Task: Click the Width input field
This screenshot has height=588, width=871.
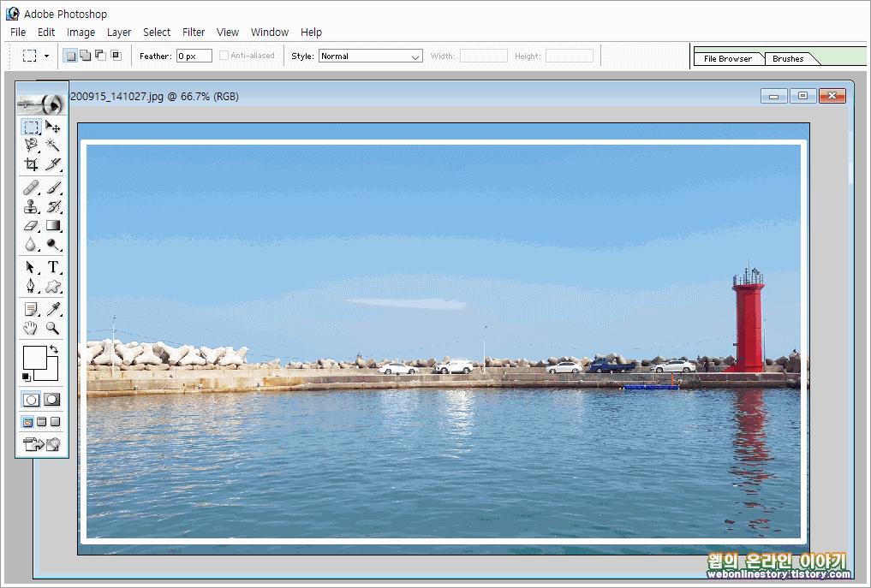Action: [x=483, y=56]
